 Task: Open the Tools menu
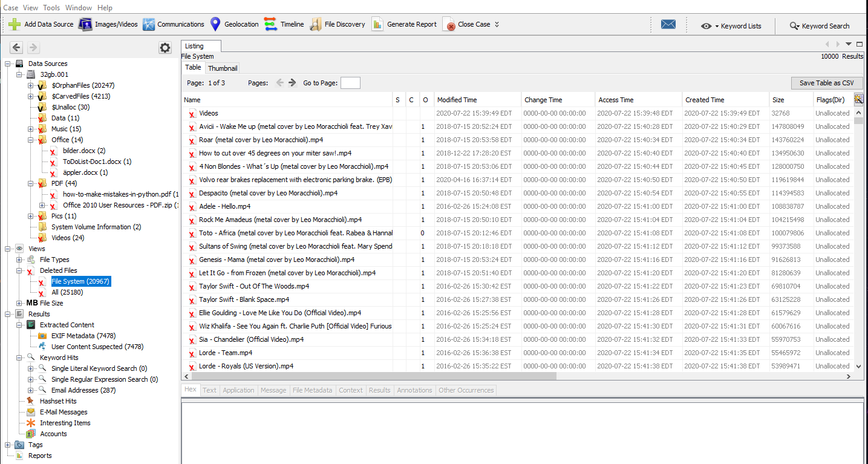point(51,8)
